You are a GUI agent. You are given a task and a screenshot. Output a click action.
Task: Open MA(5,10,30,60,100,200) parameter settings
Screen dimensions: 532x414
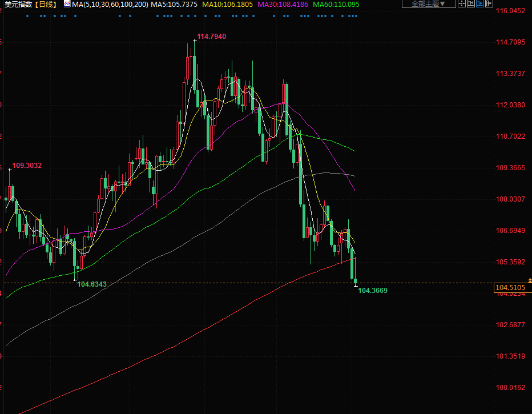[x=110, y=4]
